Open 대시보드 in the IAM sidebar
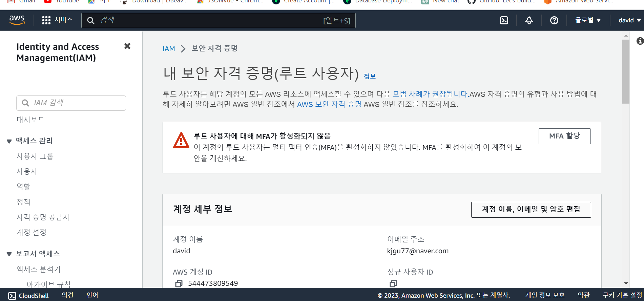Viewport: 644px width, 301px height. [x=30, y=120]
